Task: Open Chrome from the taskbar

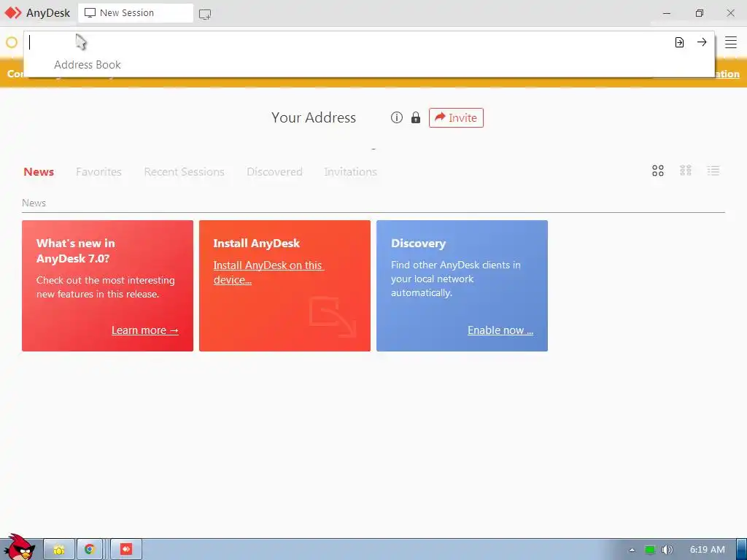Action: 90,550
